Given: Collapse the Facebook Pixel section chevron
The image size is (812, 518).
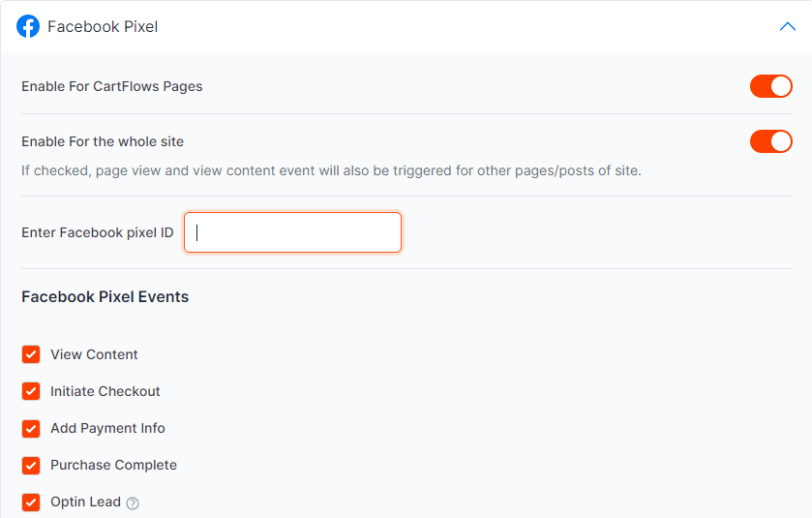Looking at the screenshot, I should [787, 26].
